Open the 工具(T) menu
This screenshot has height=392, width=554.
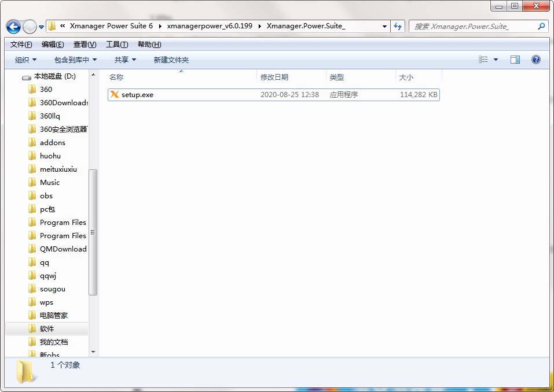coord(117,45)
